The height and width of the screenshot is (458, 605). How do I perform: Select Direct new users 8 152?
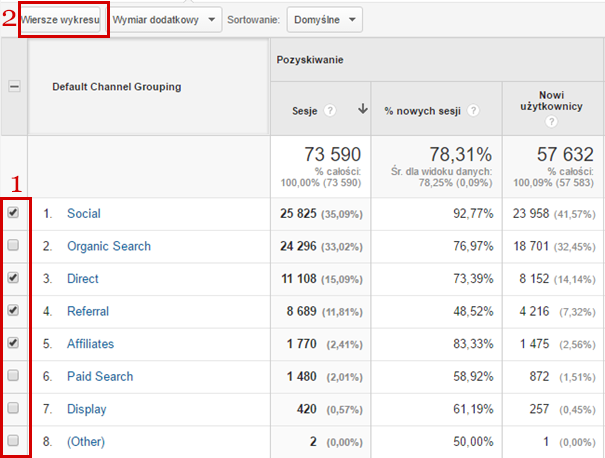coord(534,279)
